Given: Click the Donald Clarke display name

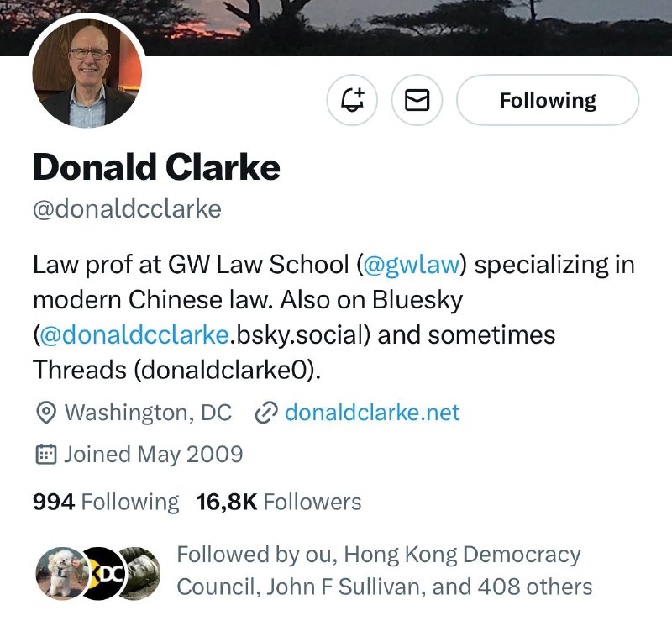Looking at the screenshot, I should [x=156, y=167].
